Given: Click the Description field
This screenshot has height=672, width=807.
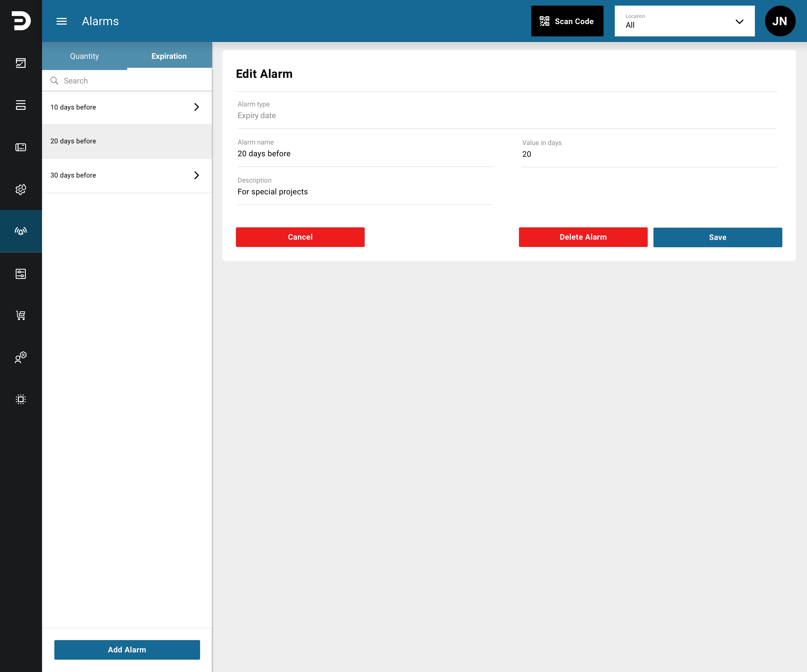Looking at the screenshot, I should [365, 191].
